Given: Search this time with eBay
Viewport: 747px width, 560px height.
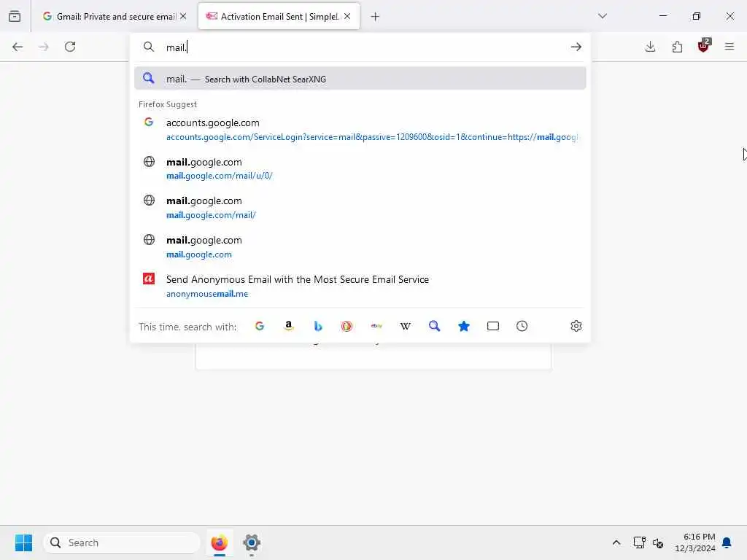Looking at the screenshot, I should 376,326.
